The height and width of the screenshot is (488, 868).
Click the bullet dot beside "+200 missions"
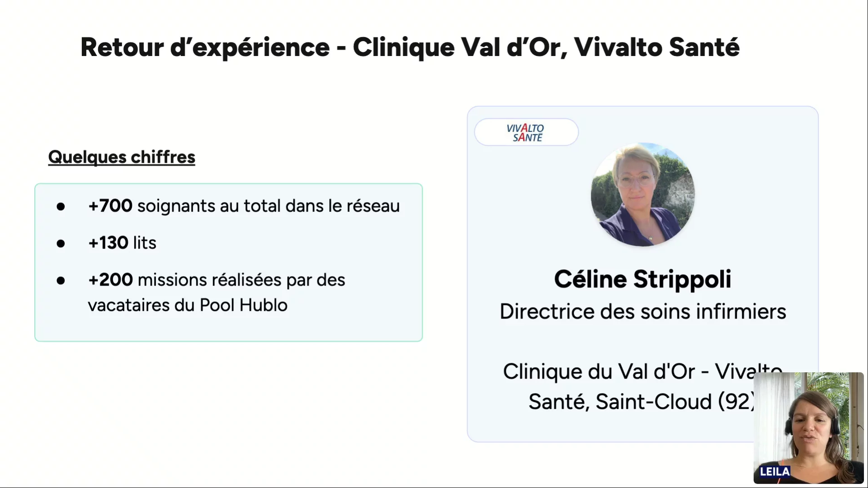(61, 281)
